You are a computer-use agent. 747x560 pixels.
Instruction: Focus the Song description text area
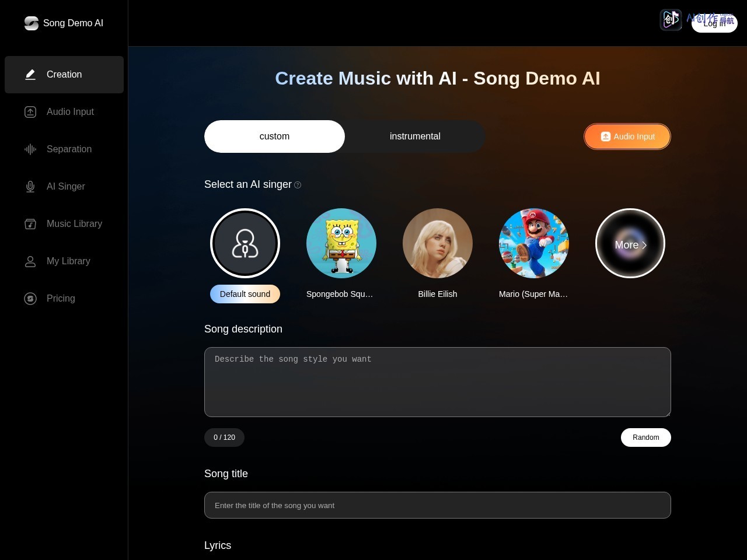[x=438, y=382]
